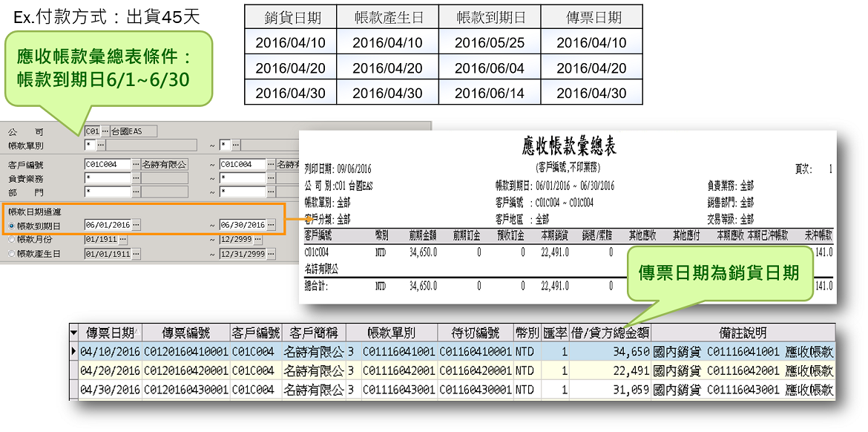868x432 pixels.
Task: Click the 借/貸方總金額 column header
Action: click(x=611, y=333)
